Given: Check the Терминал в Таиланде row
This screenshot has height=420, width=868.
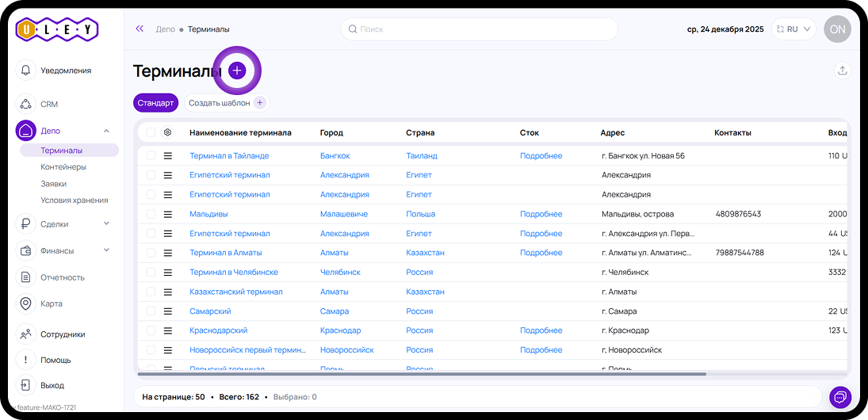Looking at the screenshot, I should tap(151, 156).
